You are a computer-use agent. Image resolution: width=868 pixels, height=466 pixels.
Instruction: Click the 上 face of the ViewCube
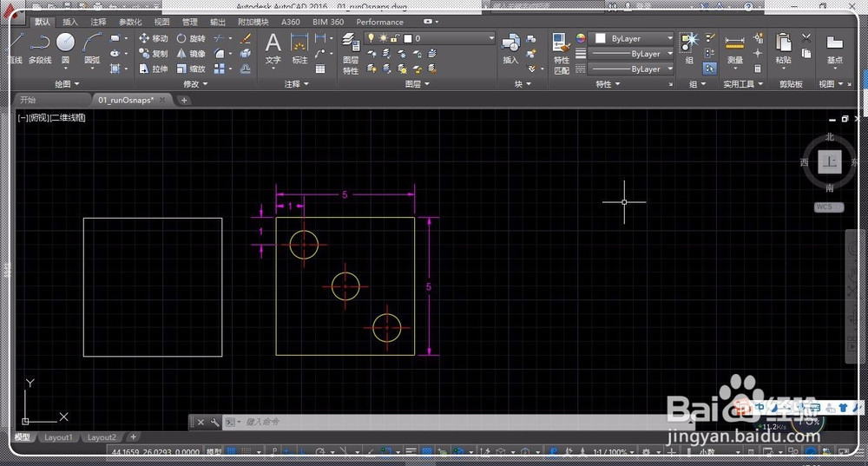click(x=829, y=161)
